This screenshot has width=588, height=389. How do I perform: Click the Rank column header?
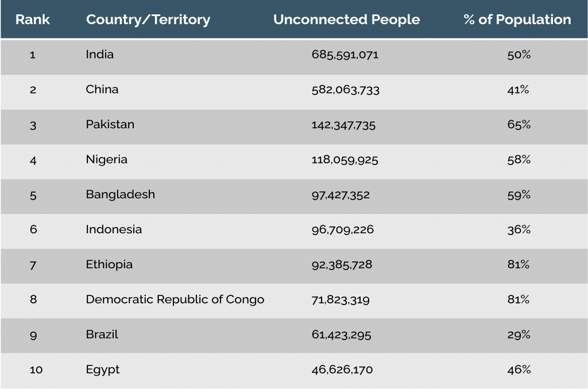[33, 20]
